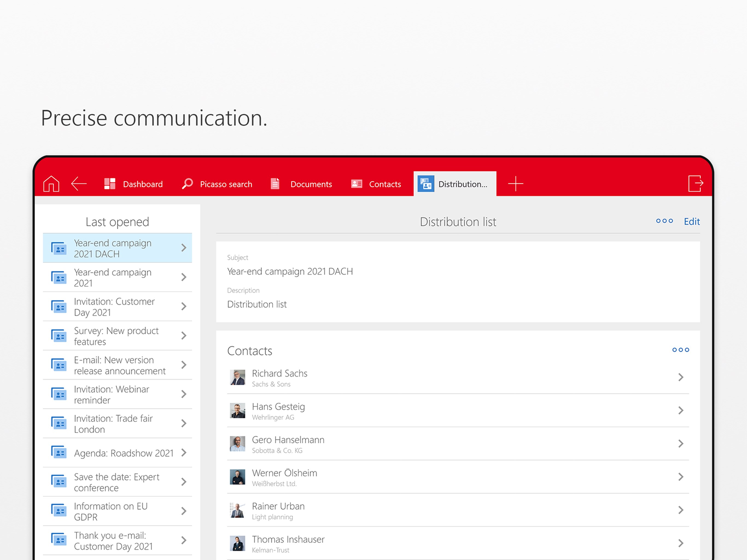The height and width of the screenshot is (560, 747).
Task: Click the Home icon in red bar
Action: 51,184
